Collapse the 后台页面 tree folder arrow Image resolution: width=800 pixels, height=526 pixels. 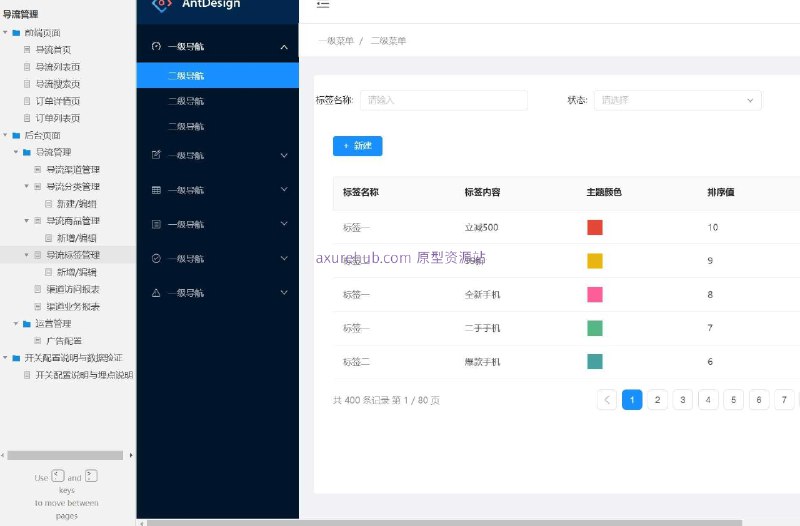5,135
